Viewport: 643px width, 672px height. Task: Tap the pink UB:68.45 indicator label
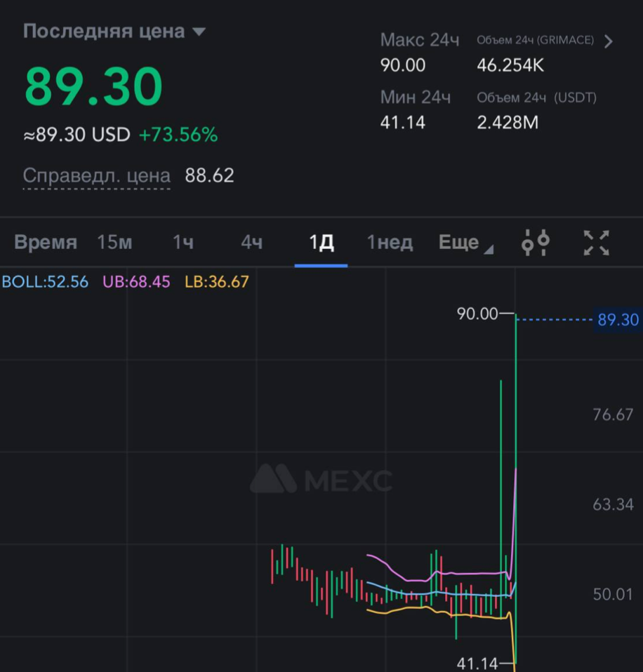(x=136, y=282)
